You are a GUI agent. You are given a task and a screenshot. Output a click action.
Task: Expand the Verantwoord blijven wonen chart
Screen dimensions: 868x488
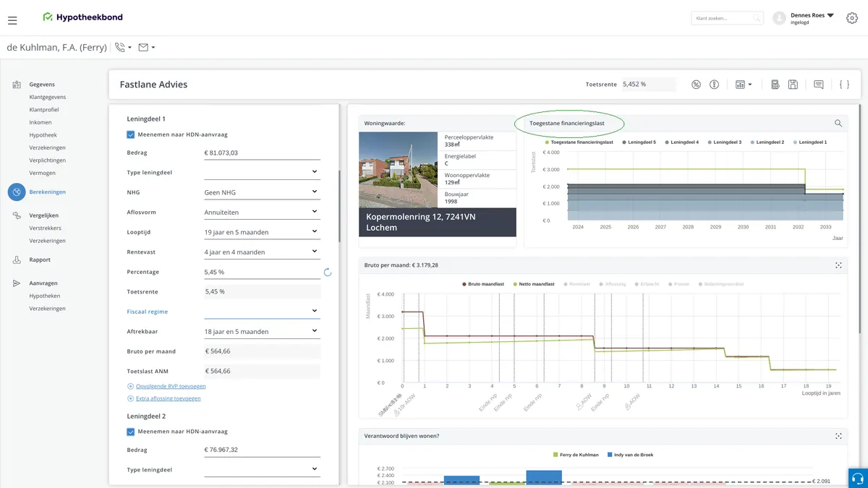(838, 436)
